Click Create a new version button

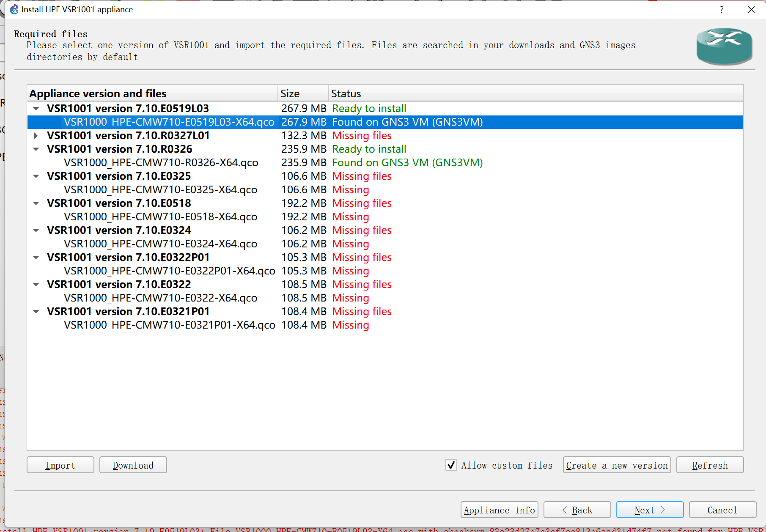point(617,465)
